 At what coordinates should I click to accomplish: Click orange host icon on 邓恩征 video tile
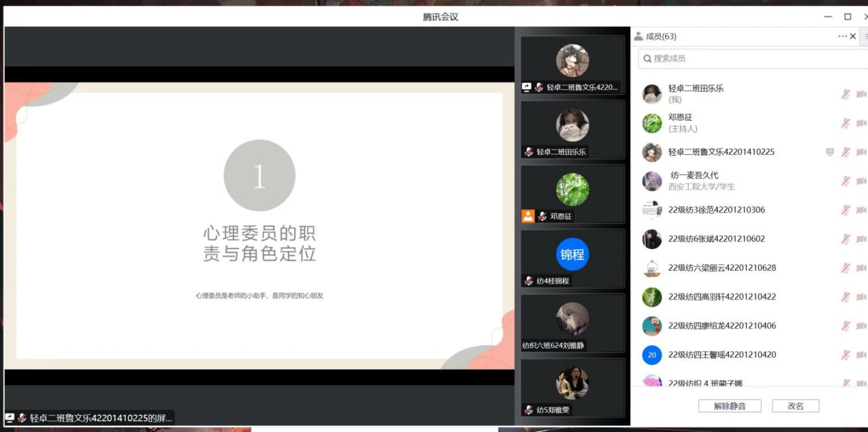[x=528, y=216]
